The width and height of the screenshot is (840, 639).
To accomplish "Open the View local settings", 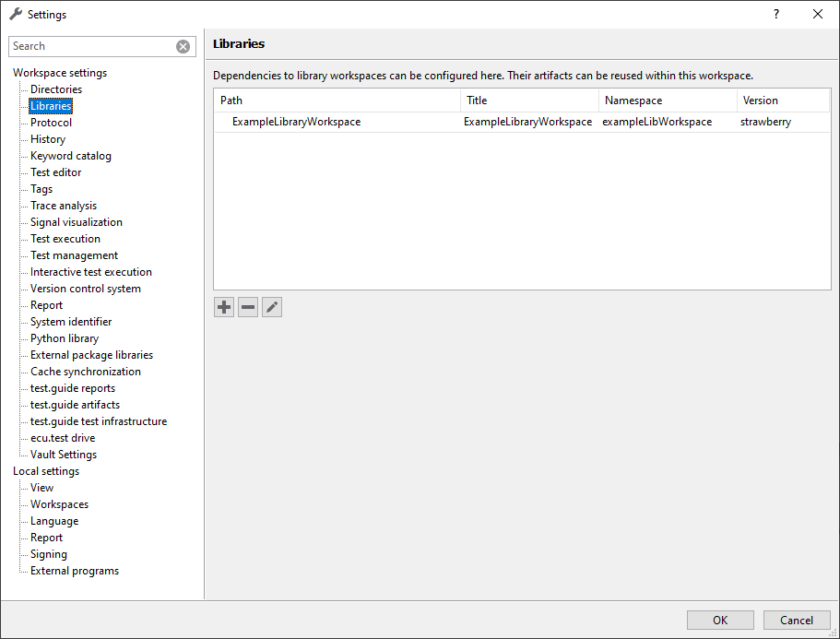I will pos(41,488).
